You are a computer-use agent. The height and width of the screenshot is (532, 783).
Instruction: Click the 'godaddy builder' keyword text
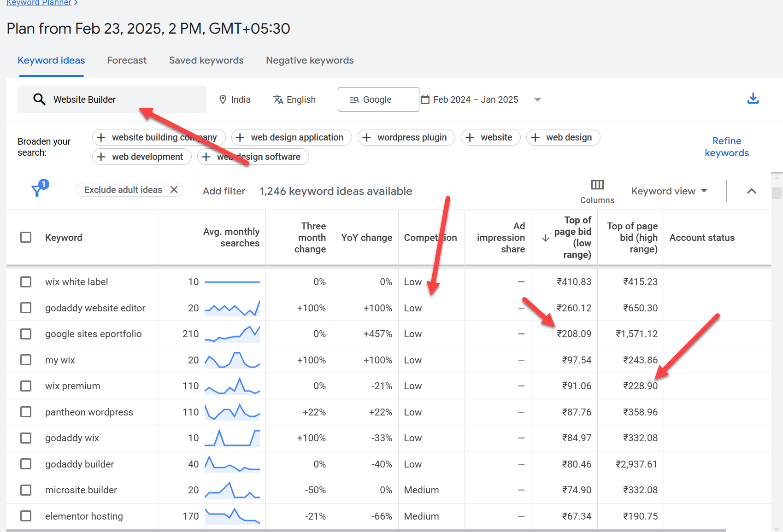tap(79, 464)
